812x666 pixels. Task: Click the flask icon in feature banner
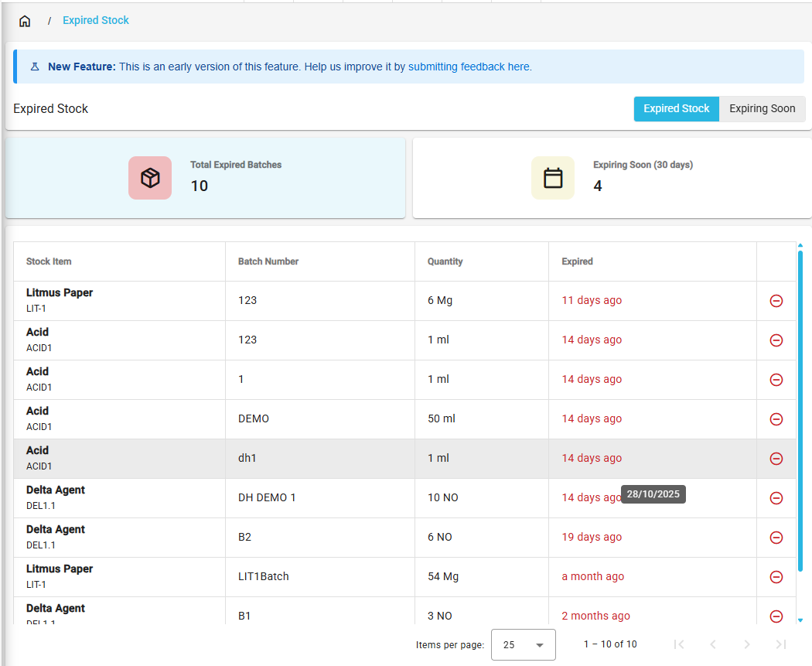pos(35,67)
